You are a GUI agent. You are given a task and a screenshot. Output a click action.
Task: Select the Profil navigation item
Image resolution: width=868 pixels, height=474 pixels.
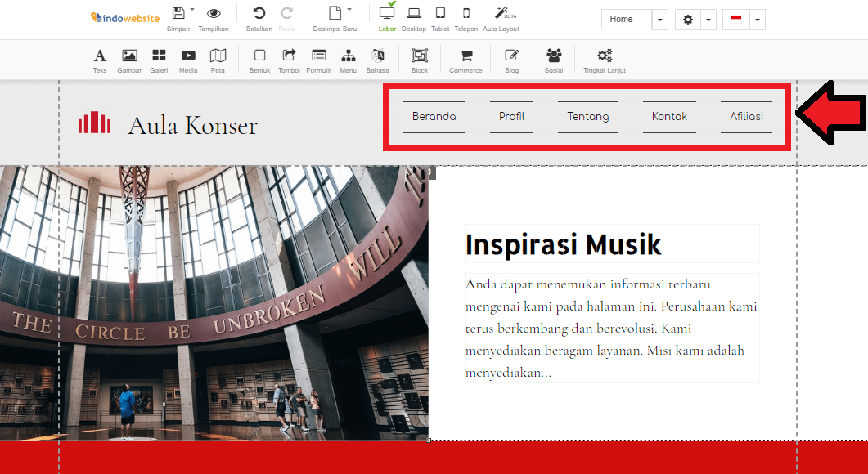[x=511, y=117]
